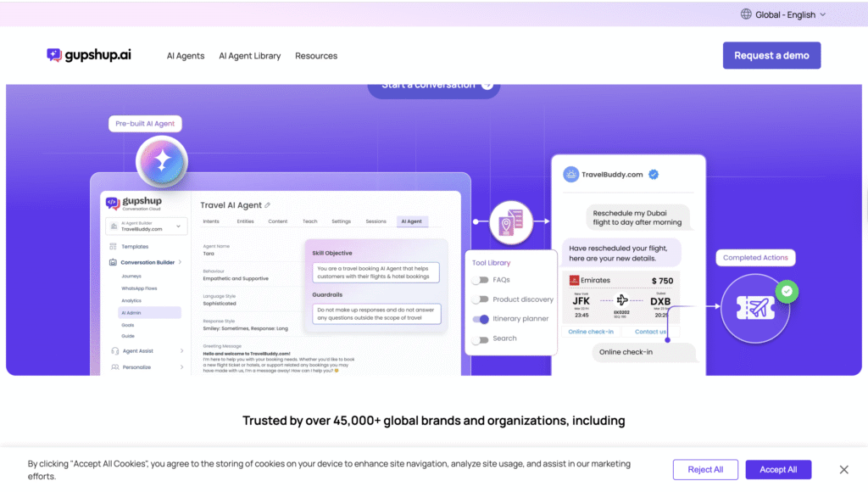868x492 pixels.
Task: Switch to the Sessions tab
Action: (376, 221)
